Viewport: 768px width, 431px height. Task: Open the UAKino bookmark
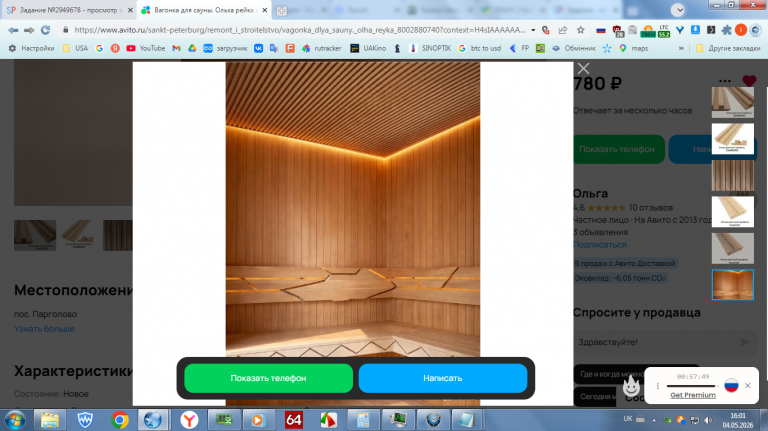pos(368,48)
